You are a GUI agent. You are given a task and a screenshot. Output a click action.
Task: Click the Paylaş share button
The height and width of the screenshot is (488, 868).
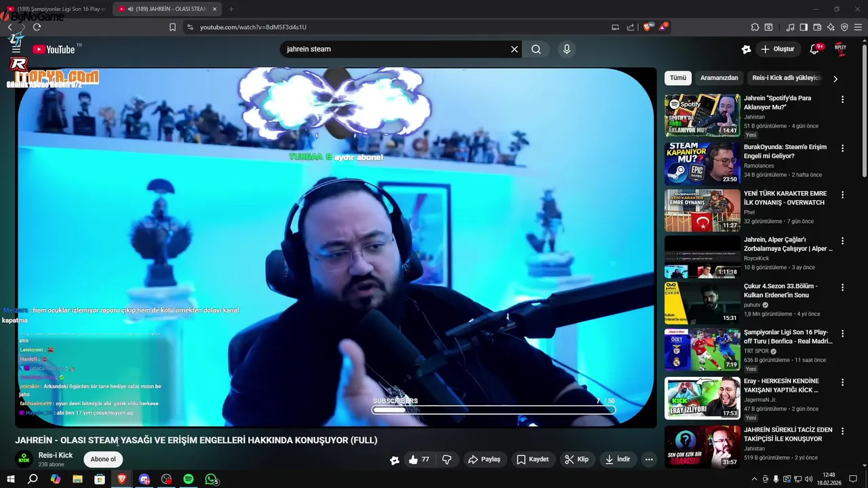[x=484, y=459]
